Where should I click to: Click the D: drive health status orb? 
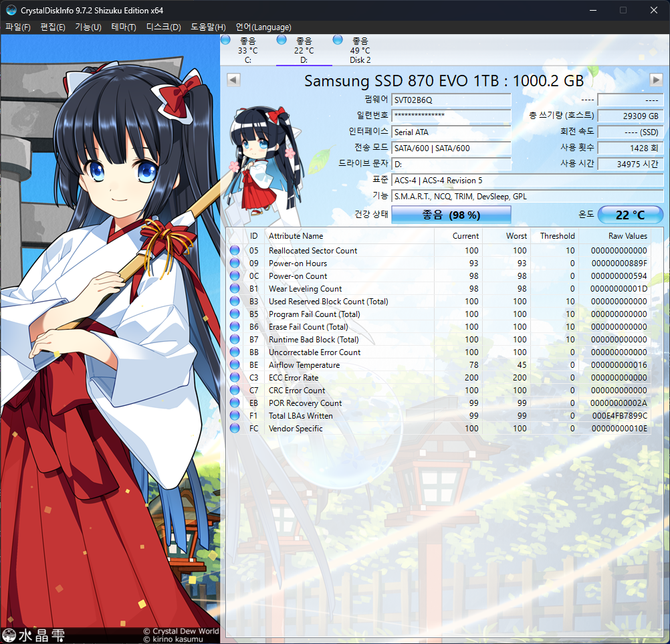282,39
